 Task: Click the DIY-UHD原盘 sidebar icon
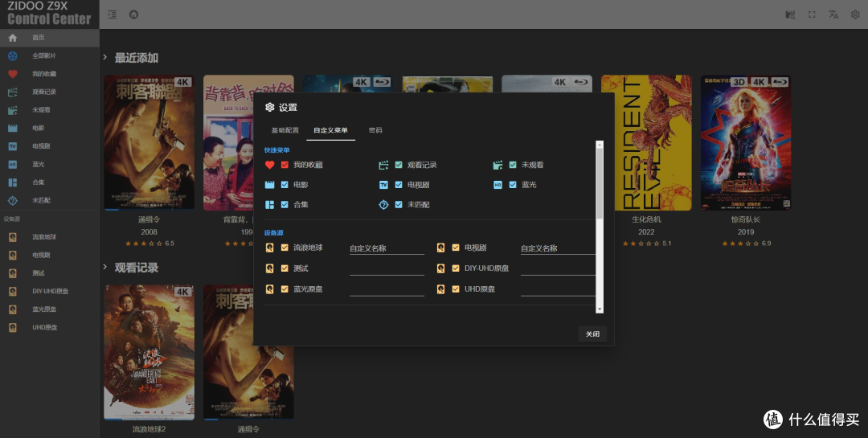pyautogui.click(x=12, y=291)
